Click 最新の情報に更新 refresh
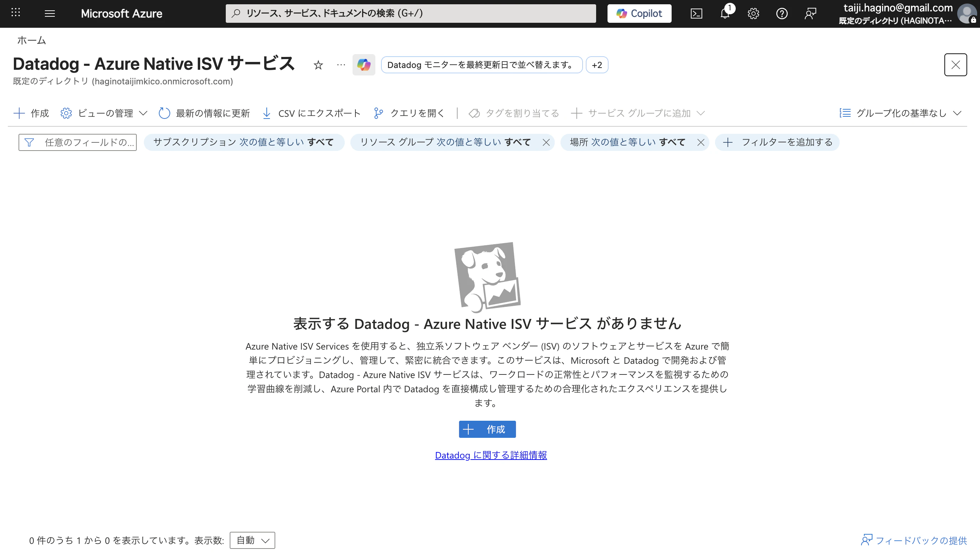This screenshot has width=980, height=556. click(204, 113)
